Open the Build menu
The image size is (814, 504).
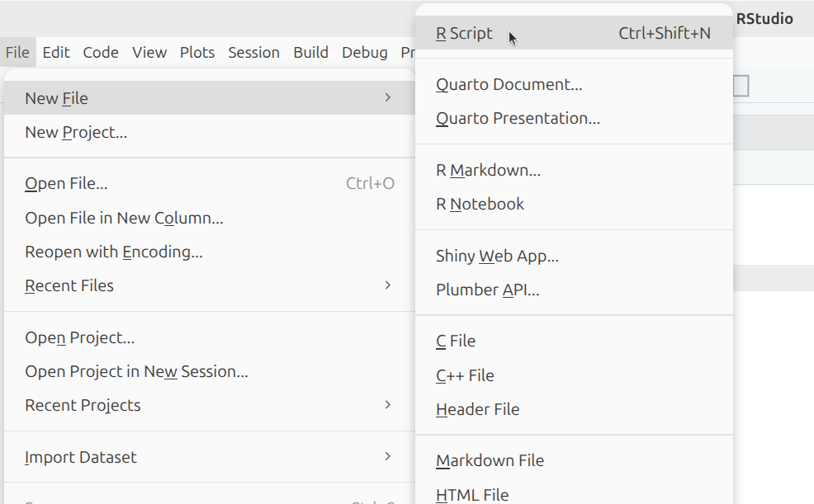[310, 52]
